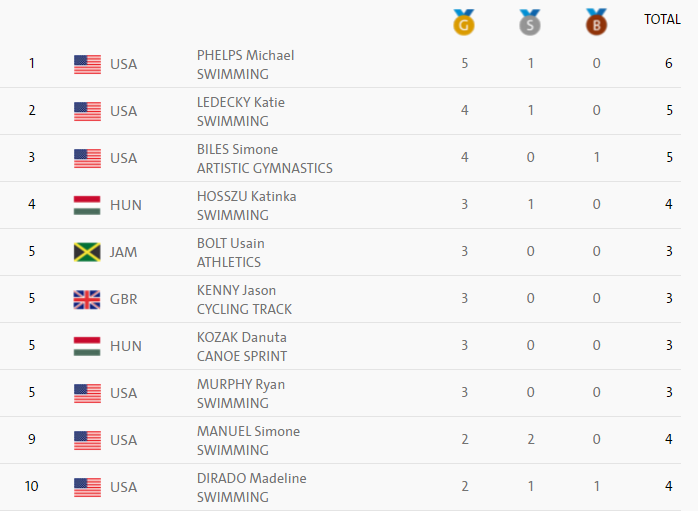The width and height of the screenshot is (698, 511).
Task: Select MANUEL Simone athlete name
Action: tap(248, 431)
